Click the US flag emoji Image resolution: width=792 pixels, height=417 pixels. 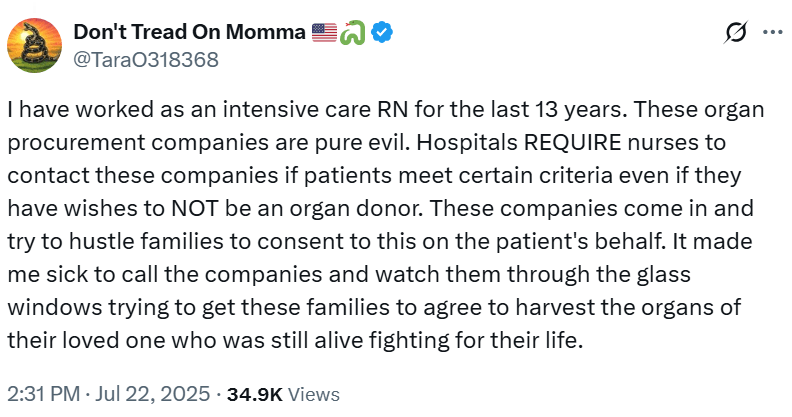point(324,32)
